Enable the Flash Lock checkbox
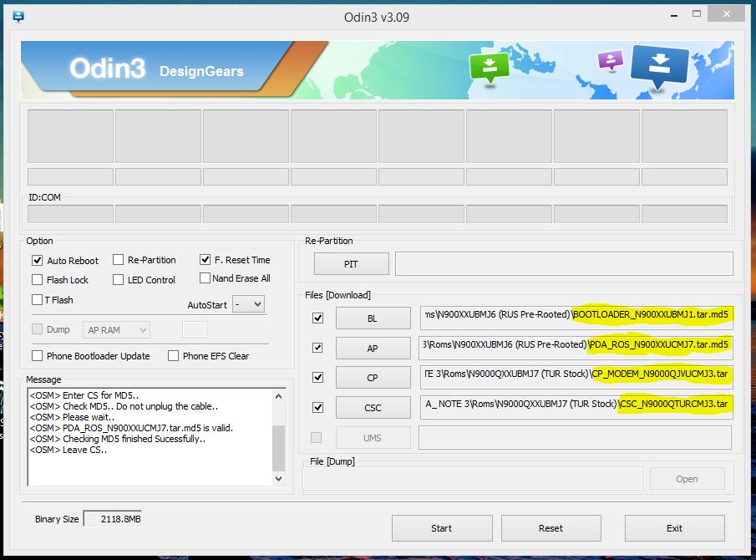The image size is (756, 560). click(37, 280)
